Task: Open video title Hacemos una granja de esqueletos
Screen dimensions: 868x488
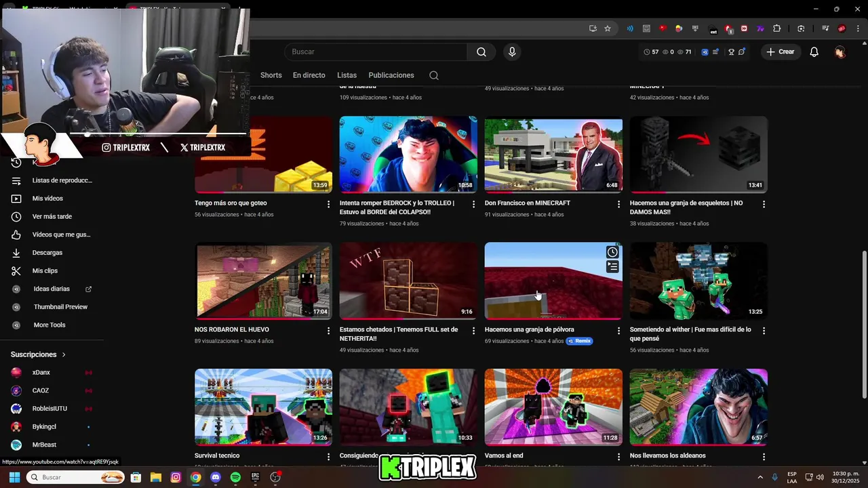Action: [686, 207]
